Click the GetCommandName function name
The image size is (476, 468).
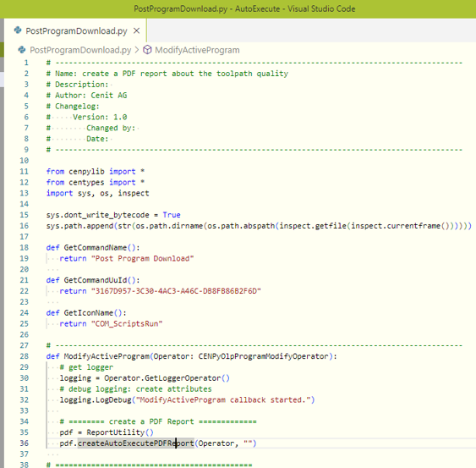pyautogui.click(x=96, y=248)
